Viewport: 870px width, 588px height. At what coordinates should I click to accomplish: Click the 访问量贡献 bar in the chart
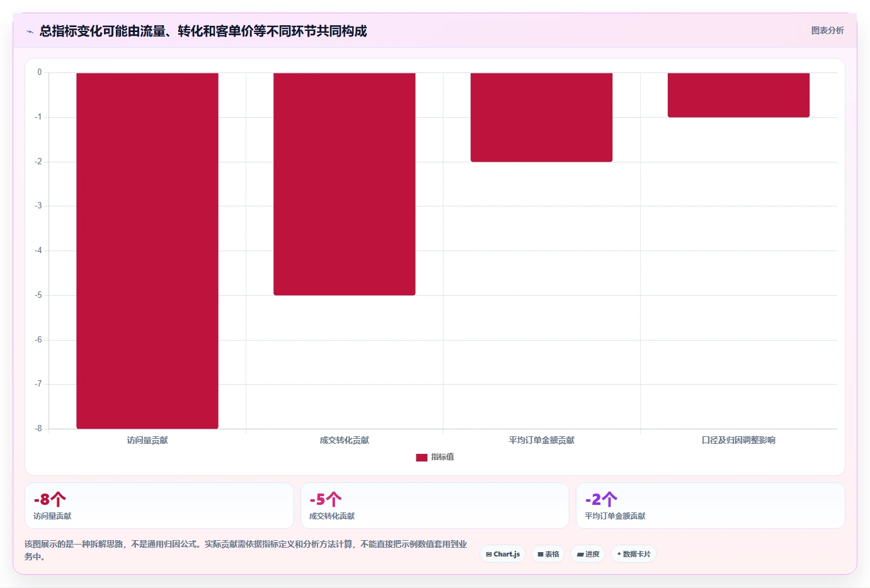147,251
